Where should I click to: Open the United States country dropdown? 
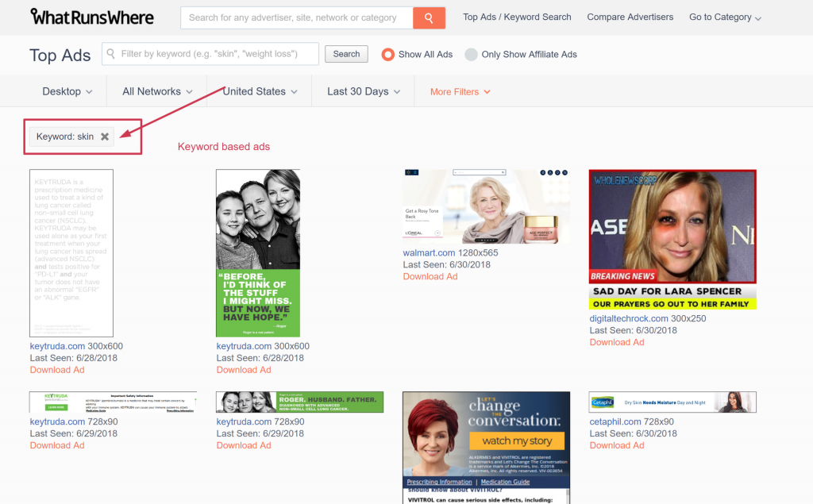tap(260, 91)
